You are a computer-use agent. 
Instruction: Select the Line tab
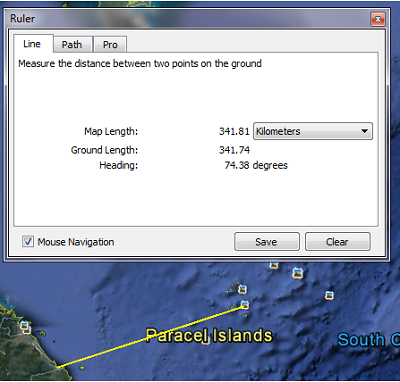pyautogui.click(x=32, y=44)
